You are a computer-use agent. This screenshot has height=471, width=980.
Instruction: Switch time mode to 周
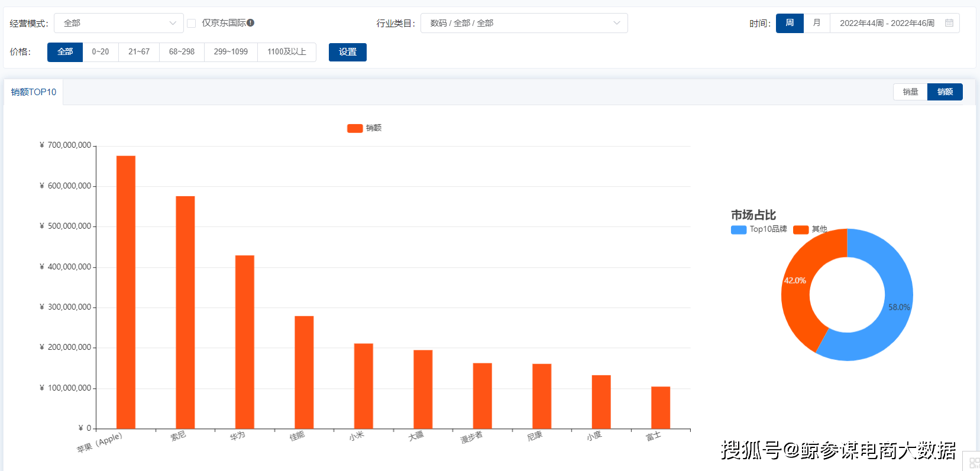[x=790, y=23]
